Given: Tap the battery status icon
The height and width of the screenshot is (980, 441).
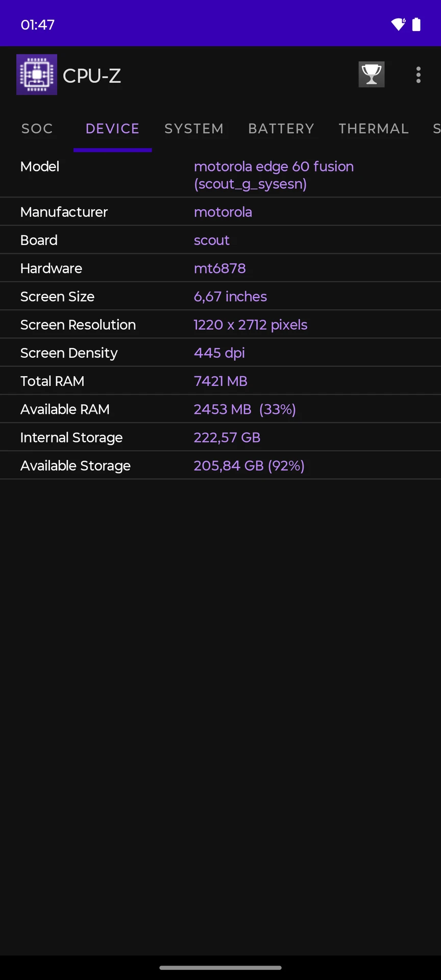Looking at the screenshot, I should pos(416,24).
